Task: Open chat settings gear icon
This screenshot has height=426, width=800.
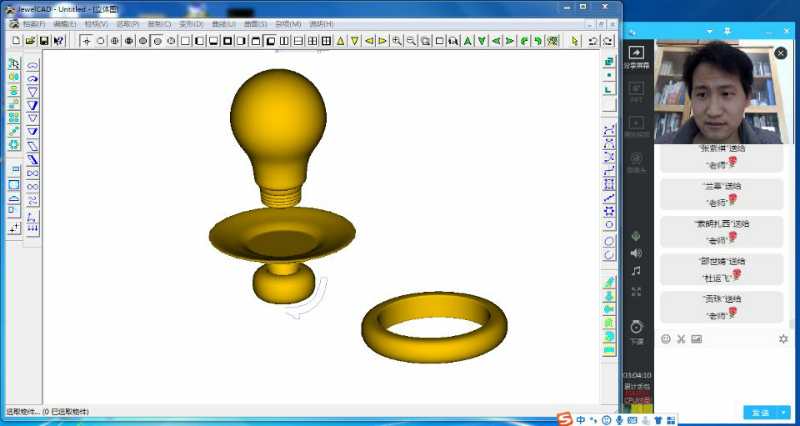Action: click(783, 339)
